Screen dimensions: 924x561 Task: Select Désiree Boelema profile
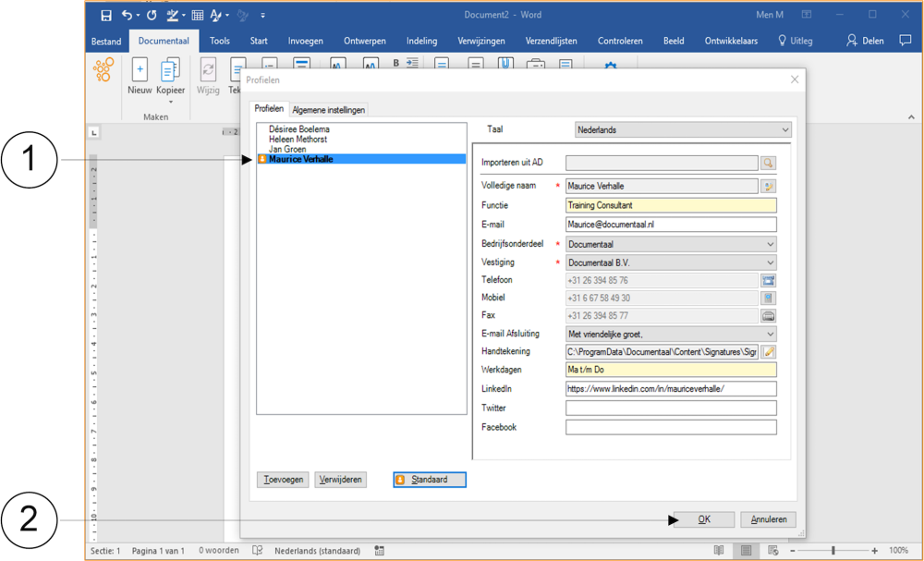(299, 129)
